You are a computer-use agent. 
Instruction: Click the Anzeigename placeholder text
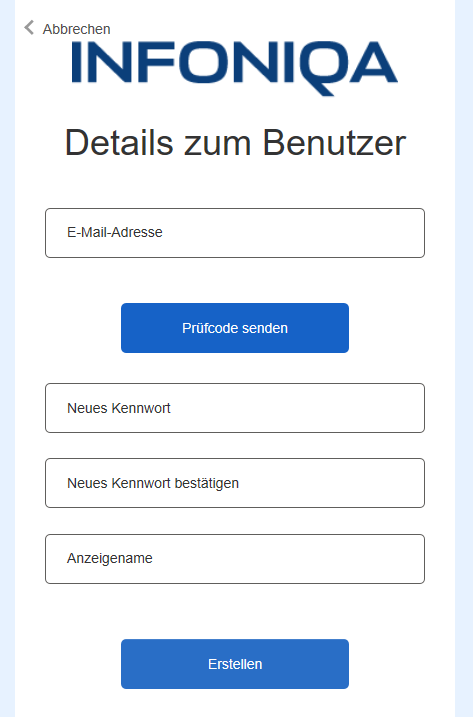(110, 558)
